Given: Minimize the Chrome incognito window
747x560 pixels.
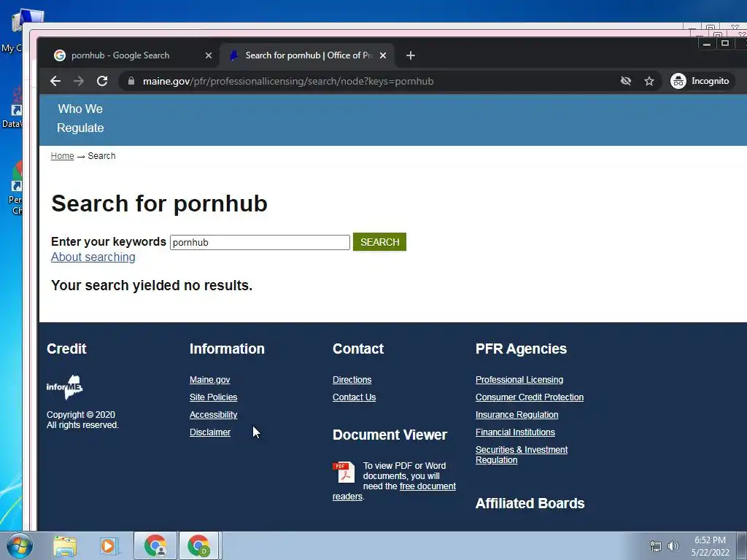Looking at the screenshot, I should (706, 44).
